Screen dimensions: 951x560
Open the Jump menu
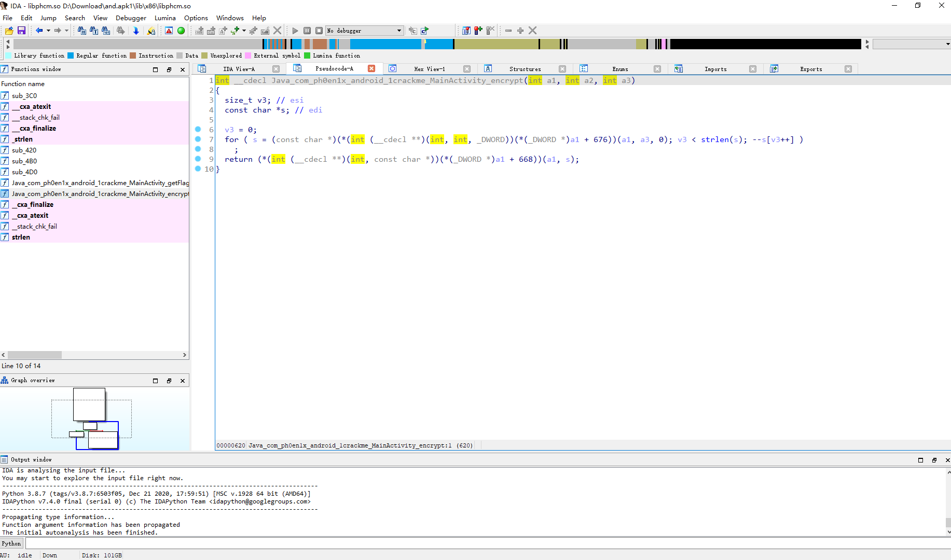pyautogui.click(x=48, y=18)
